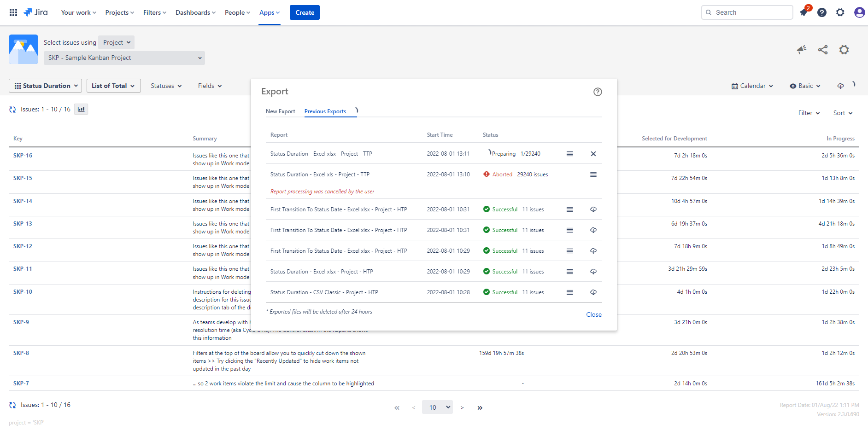Viewport: 868px width, 430px height.
Task: Click the feedback megaphone icon
Action: click(802, 50)
